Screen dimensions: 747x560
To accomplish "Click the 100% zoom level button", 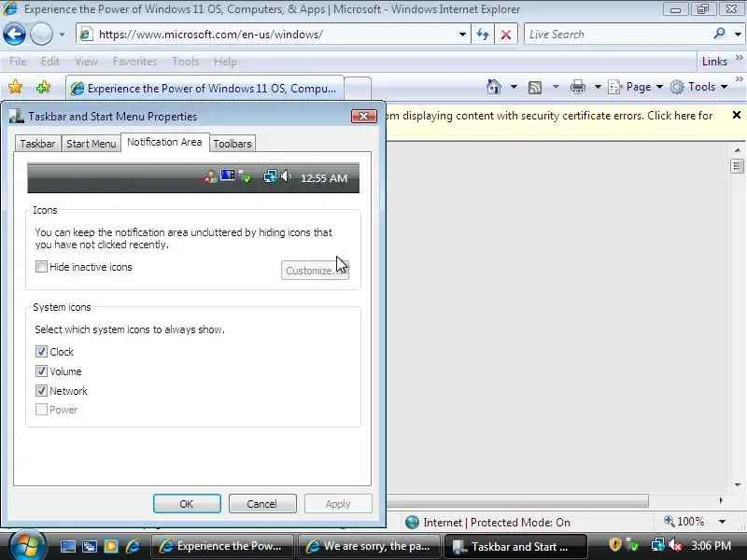I will click(x=684, y=522).
